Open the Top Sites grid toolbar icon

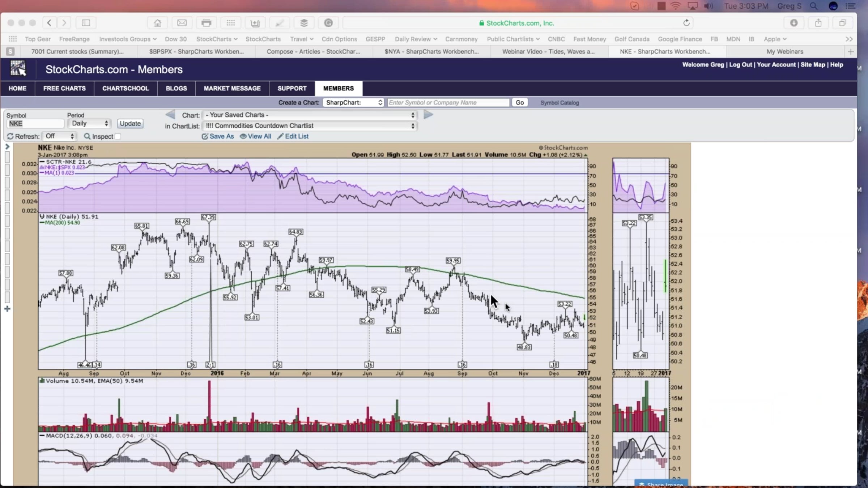pos(231,23)
